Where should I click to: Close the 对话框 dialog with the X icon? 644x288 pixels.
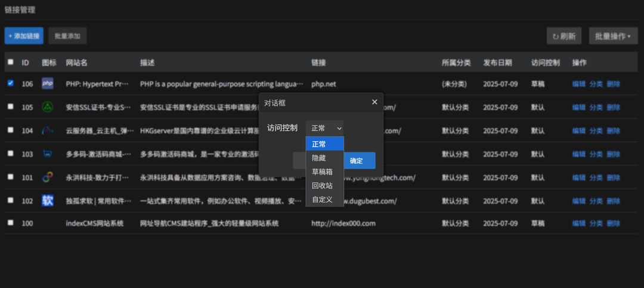(374, 102)
